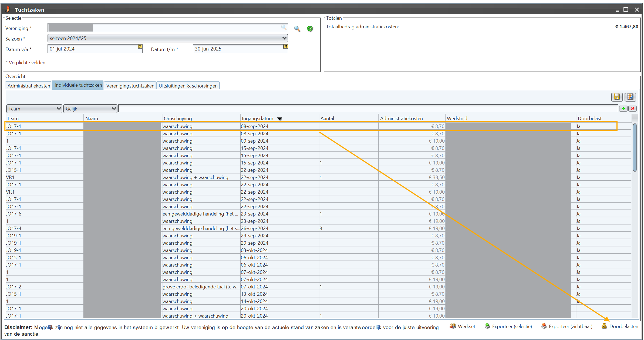644x340 pixels.
Task: Open the column selection table icon
Action: (x=630, y=97)
